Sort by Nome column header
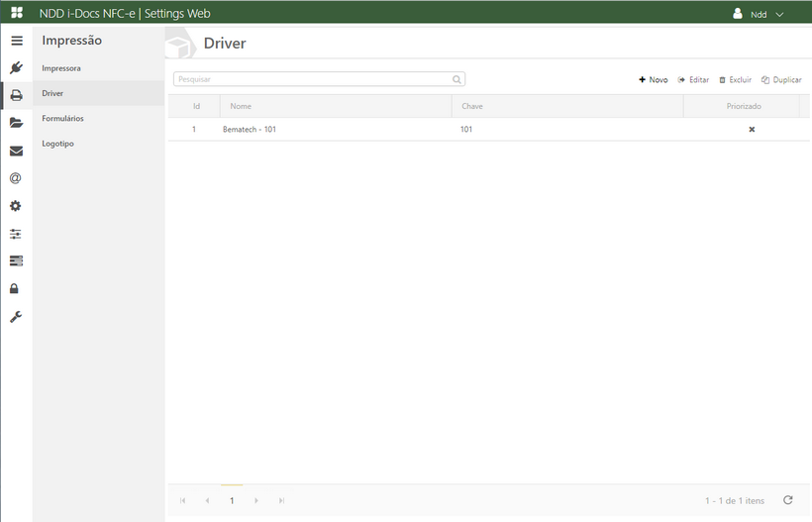 (336, 106)
